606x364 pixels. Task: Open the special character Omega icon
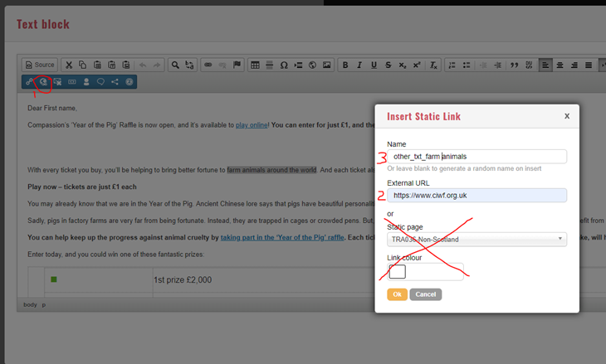tap(284, 65)
